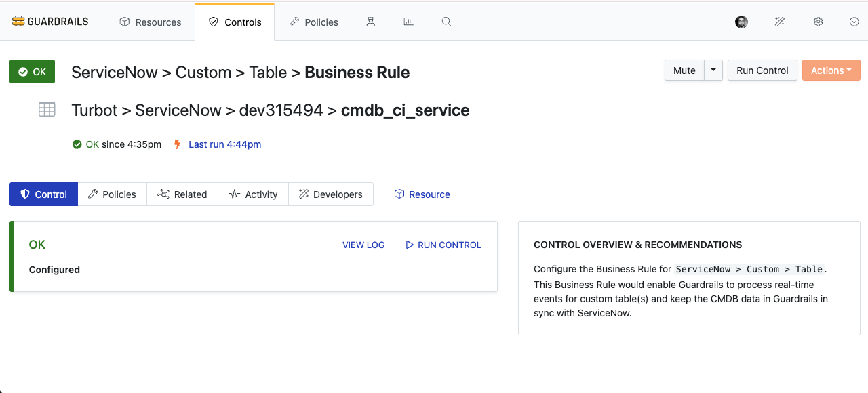This screenshot has height=393, width=868.
Task: Click the green OK status badge
Action: coord(32,71)
